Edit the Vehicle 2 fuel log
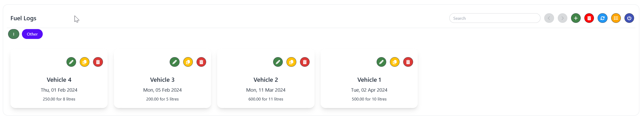The height and width of the screenshot is (121, 644). click(278, 62)
